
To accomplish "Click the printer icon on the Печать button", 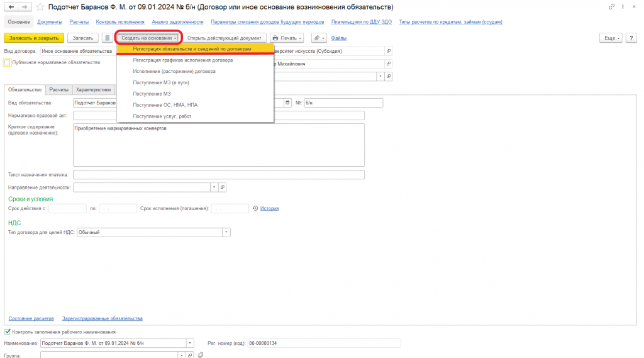I will (x=275, y=38).
